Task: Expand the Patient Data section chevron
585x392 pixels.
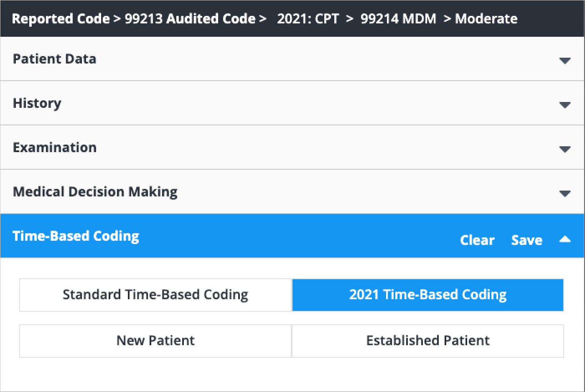Action: point(565,61)
